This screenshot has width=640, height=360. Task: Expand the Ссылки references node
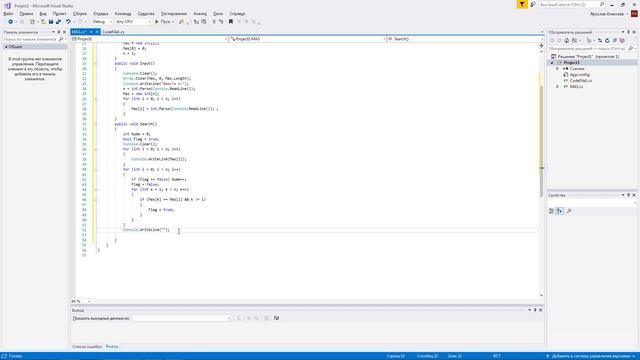(x=558, y=69)
